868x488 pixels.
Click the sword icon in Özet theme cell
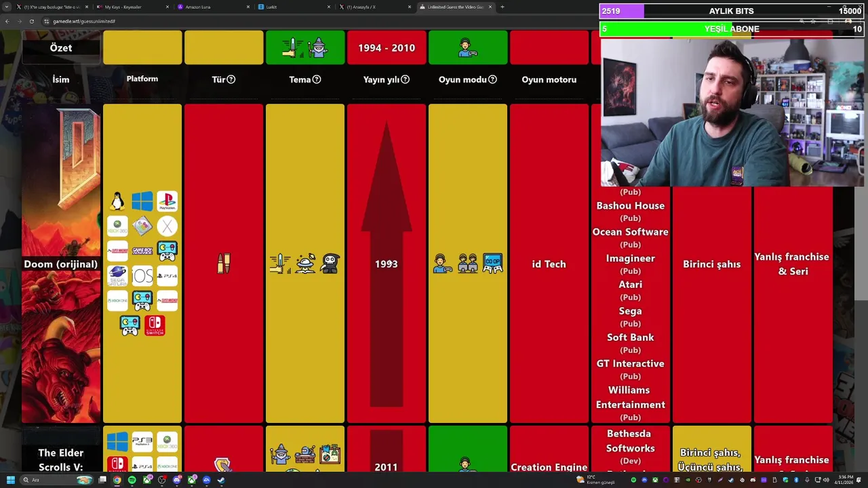[x=292, y=47]
